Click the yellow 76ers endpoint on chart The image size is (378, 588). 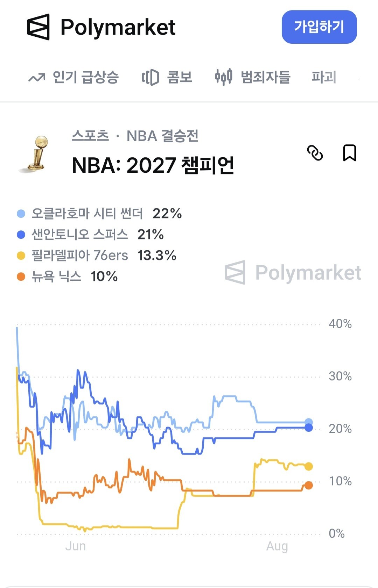tap(309, 466)
